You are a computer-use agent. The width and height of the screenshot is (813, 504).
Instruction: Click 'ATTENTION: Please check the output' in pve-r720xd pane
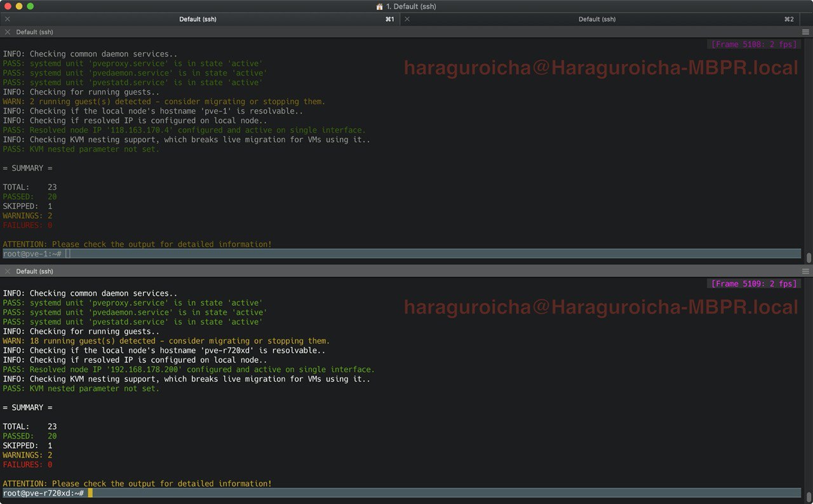tap(137, 484)
